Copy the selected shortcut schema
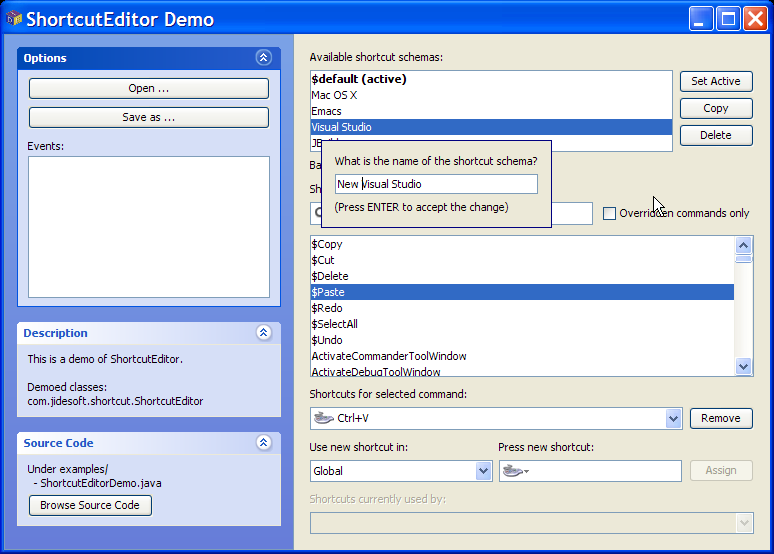Screen dimensions: 774x554 click(x=716, y=108)
